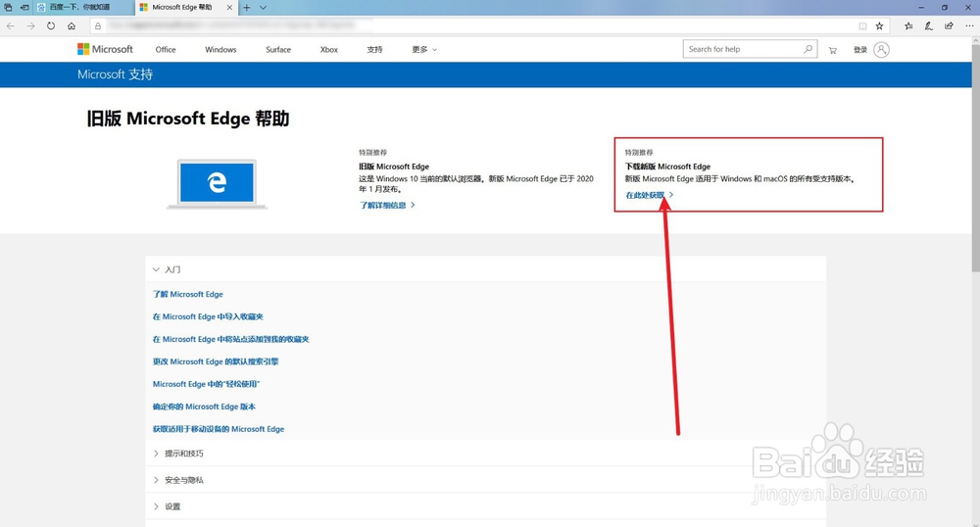Open 支持 in the site navigation
This screenshot has width=980, height=527.
374,49
